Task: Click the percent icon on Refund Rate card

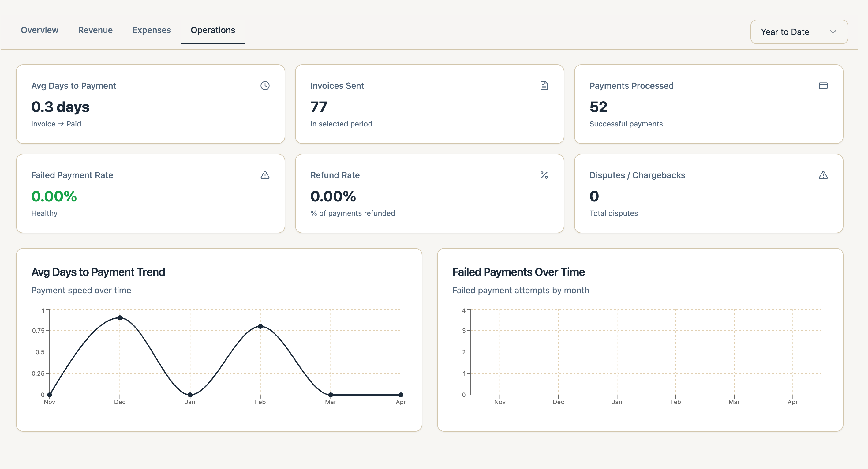Action: [x=544, y=175]
